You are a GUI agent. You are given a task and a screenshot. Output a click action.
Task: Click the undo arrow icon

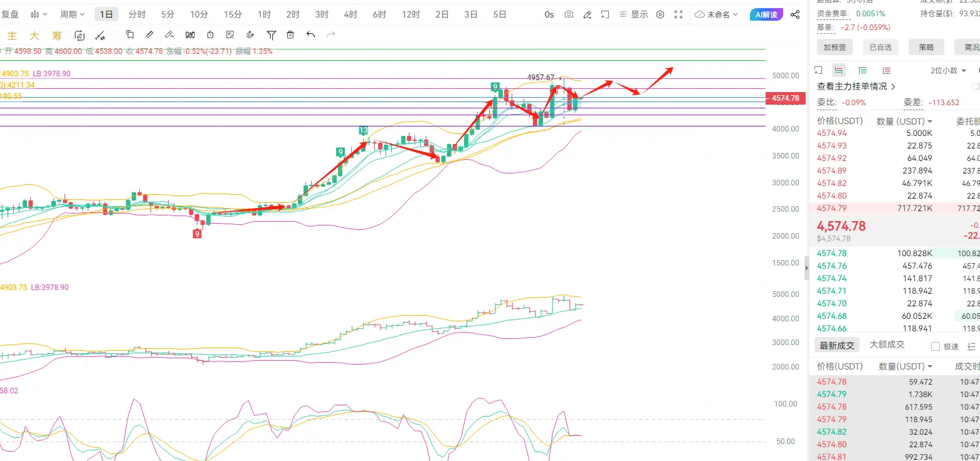[311, 35]
